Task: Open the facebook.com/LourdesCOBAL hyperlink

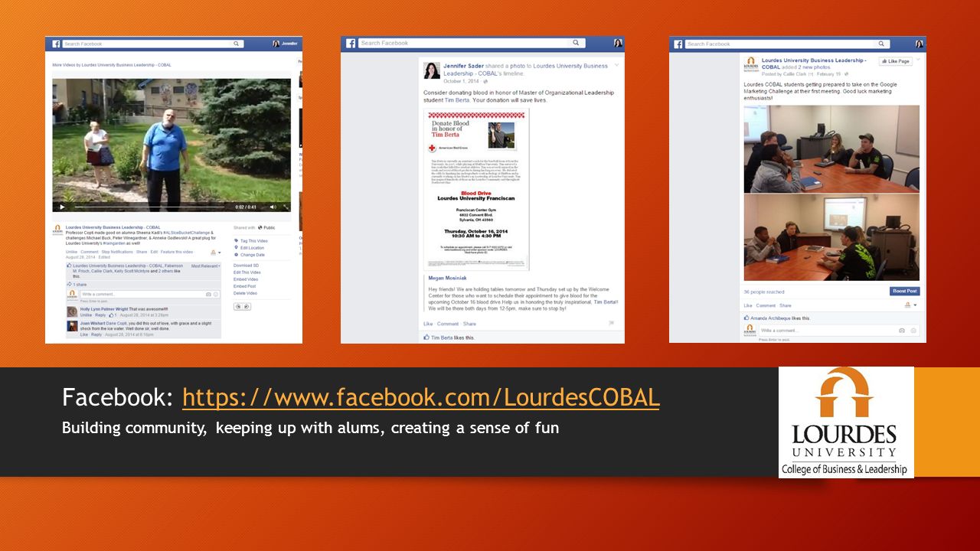Action: [x=421, y=397]
